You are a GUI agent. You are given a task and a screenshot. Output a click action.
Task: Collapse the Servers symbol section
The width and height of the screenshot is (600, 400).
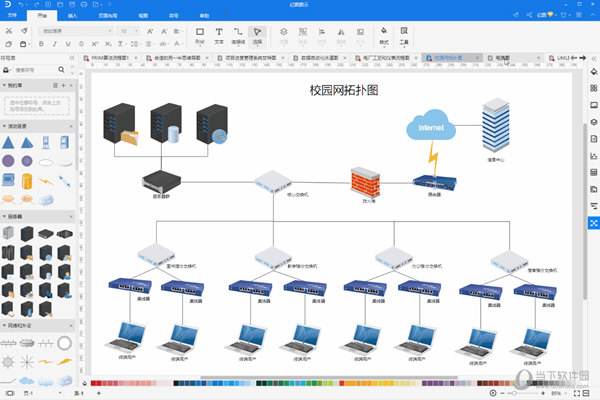[x=4, y=216]
